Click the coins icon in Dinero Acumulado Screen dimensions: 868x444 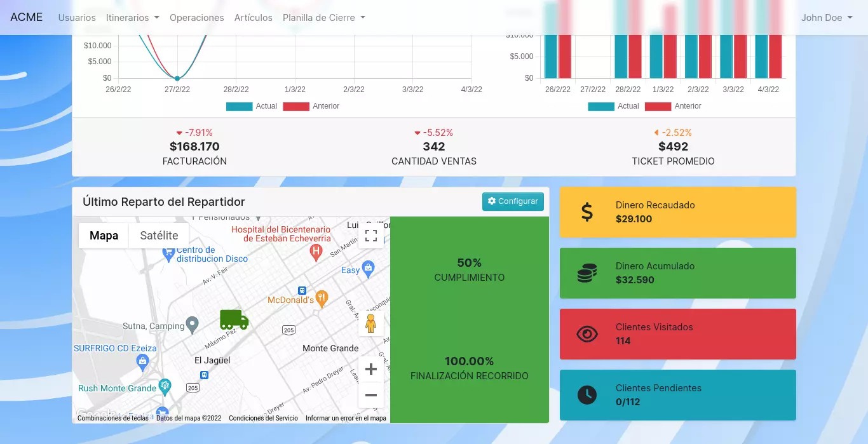[x=587, y=272]
